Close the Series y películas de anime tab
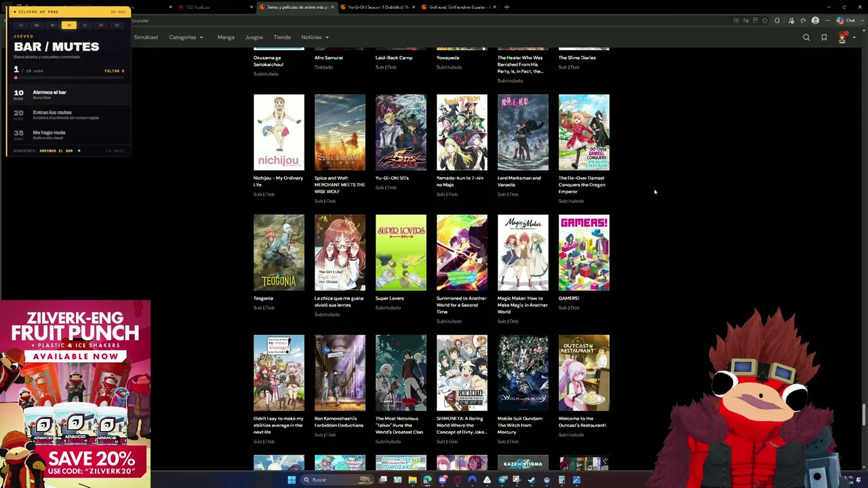 coord(332,7)
